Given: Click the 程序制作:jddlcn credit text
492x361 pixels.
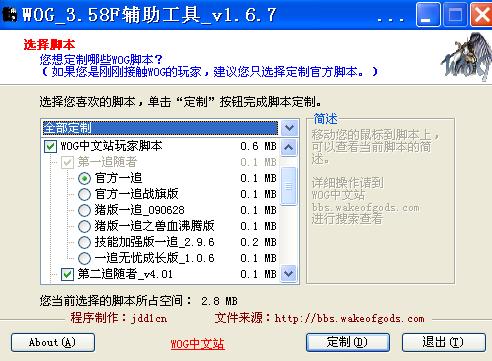Looking at the screenshot, I should 118,318.
